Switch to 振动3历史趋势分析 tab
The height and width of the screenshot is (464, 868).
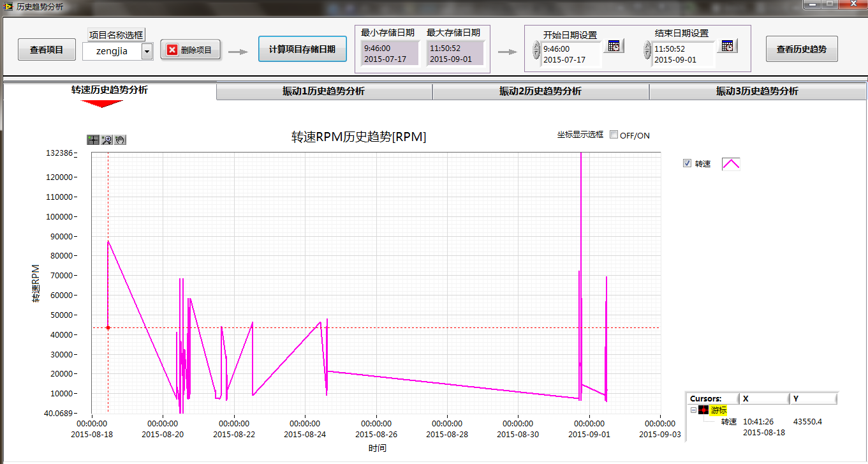pyautogui.click(x=757, y=91)
